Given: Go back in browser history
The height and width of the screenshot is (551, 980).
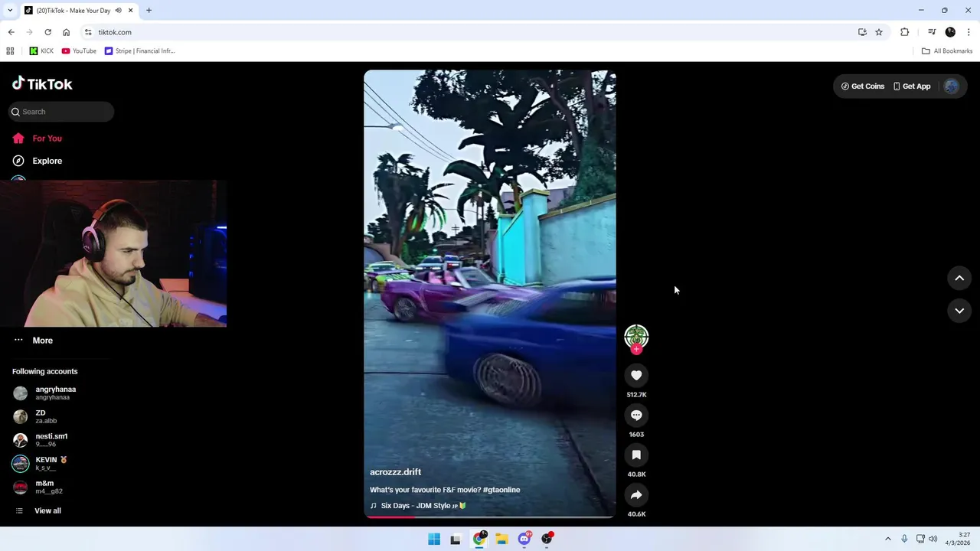Looking at the screenshot, I should [x=11, y=32].
